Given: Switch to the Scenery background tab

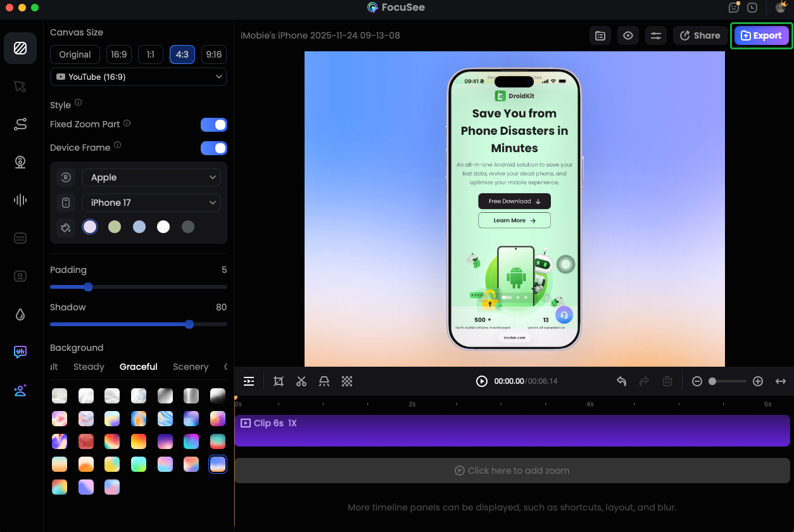Looking at the screenshot, I should click(191, 366).
